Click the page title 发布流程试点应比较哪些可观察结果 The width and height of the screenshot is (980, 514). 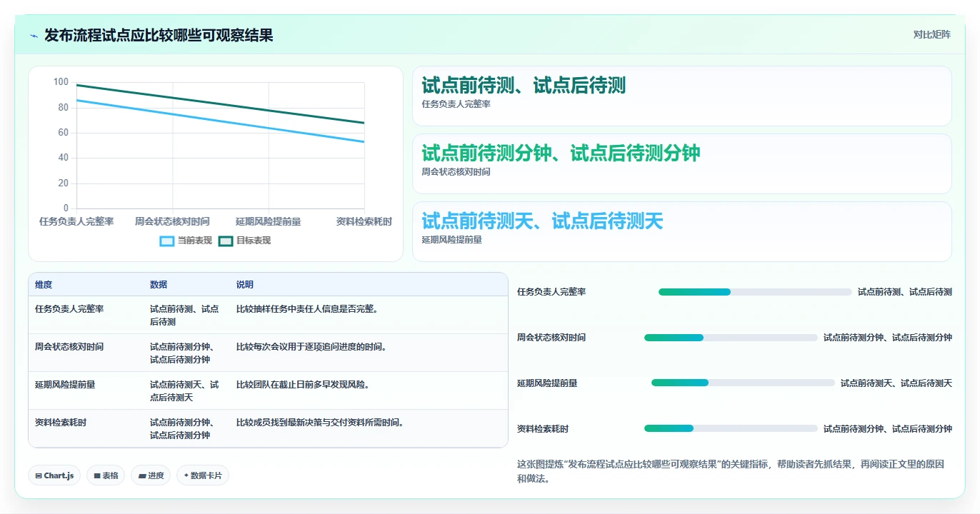159,36
